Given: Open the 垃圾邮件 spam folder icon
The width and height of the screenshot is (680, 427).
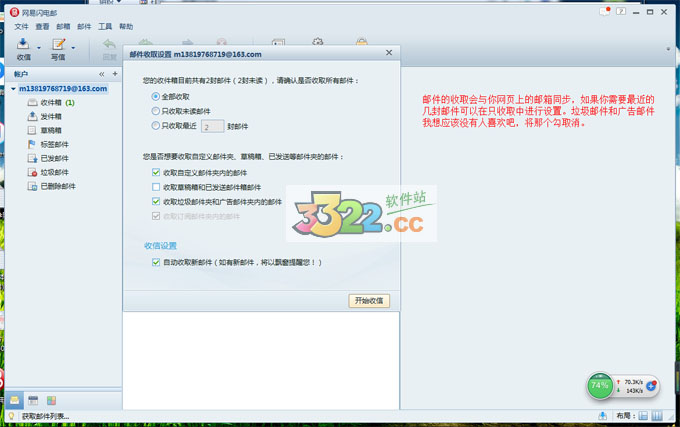Looking at the screenshot, I should (x=33, y=172).
